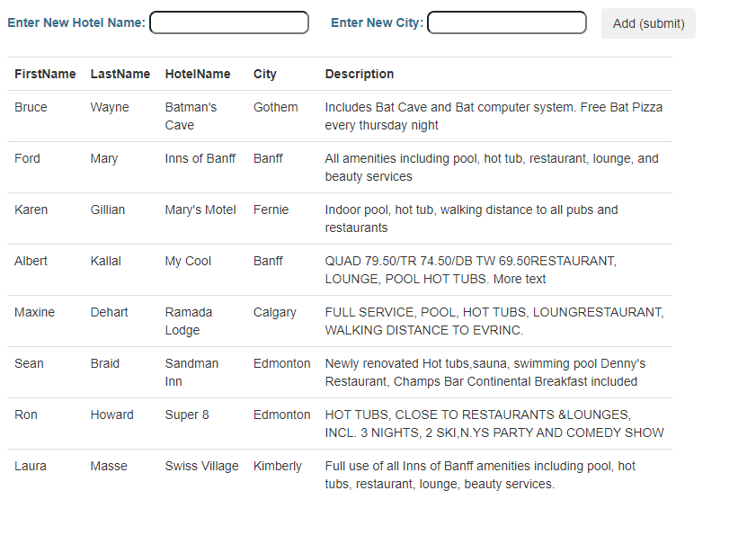The image size is (756, 553).
Task: Select the 'Albert' first name cell
Action: click(x=31, y=261)
